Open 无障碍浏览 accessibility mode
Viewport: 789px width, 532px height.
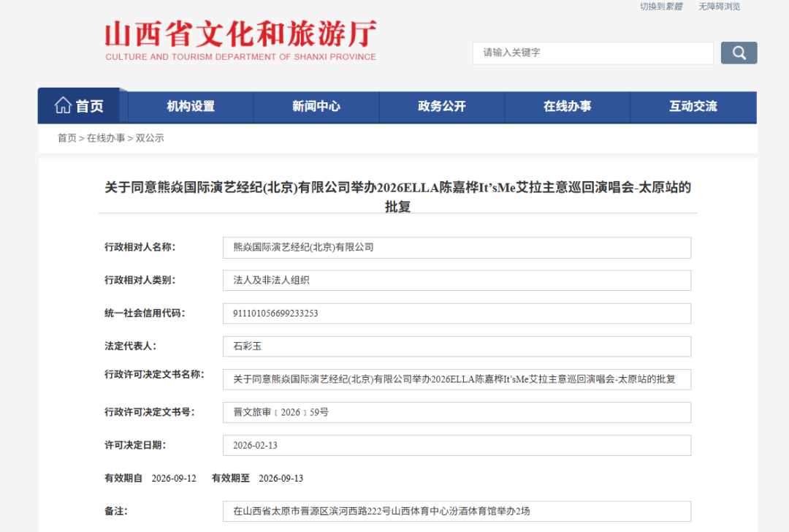point(719,7)
